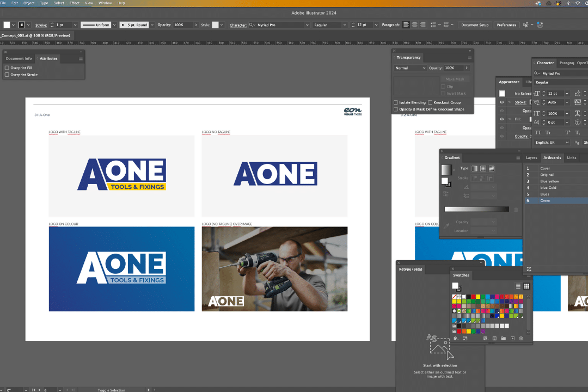
Task: Open the Swatch Libraries menu icon
Action: point(456,338)
